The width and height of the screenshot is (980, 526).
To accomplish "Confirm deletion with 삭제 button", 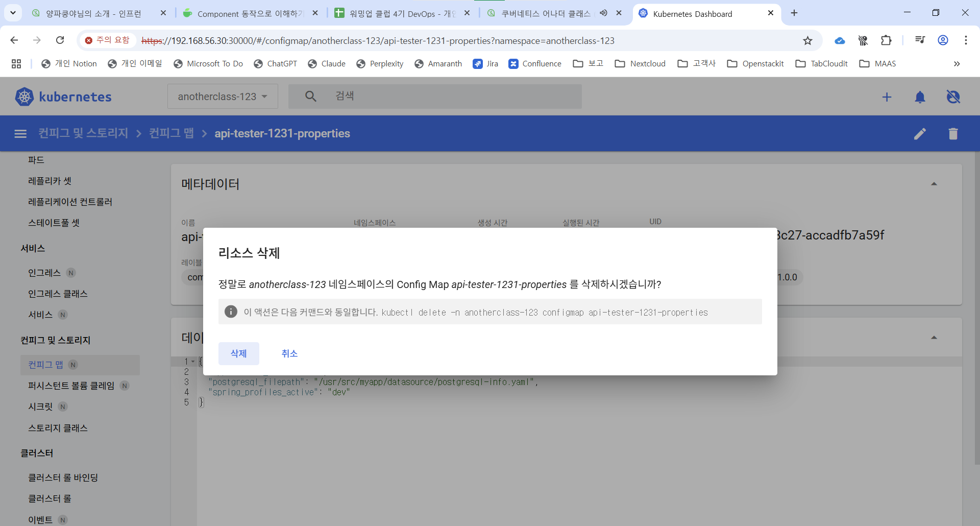I will [239, 353].
